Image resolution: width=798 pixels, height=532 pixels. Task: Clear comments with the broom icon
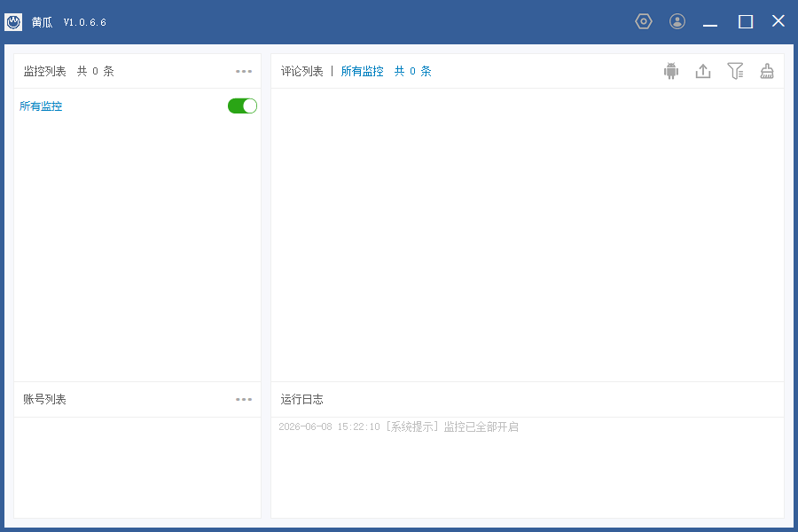767,71
